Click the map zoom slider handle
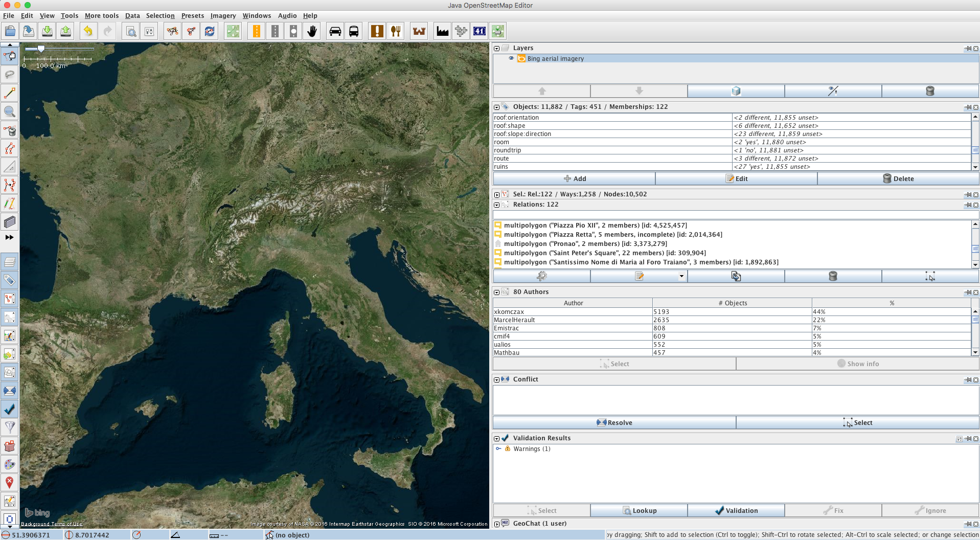The height and width of the screenshot is (540, 980). [x=41, y=49]
